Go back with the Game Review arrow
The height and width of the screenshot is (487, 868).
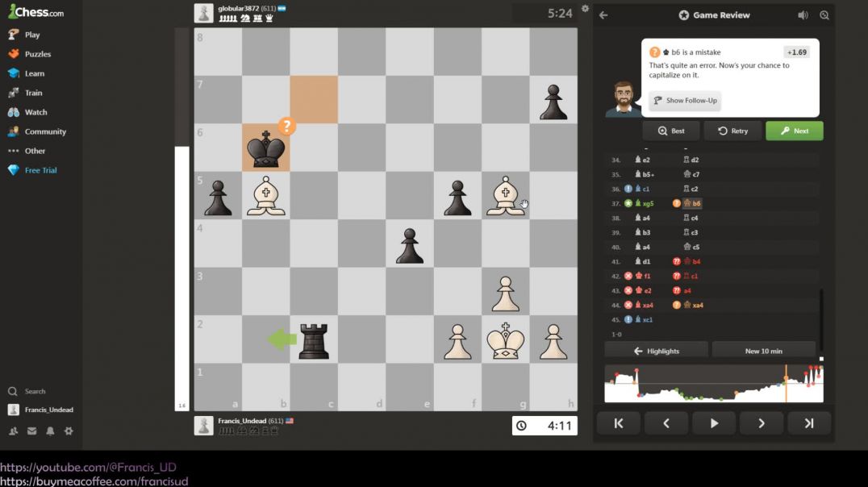[x=603, y=15]
